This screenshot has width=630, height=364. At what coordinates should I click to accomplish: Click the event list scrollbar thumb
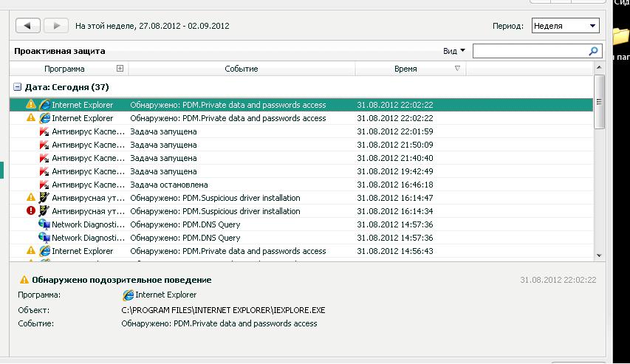click(599, 102)
